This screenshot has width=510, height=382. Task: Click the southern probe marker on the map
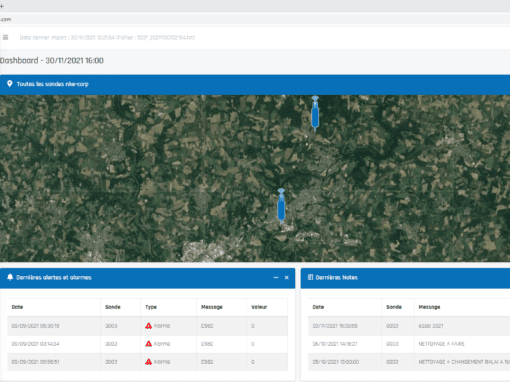click(281, 206)
